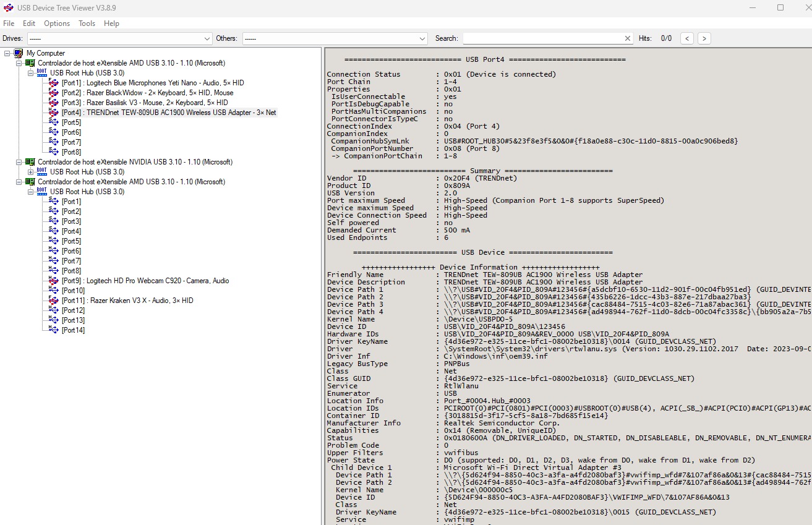Screen dimensions: 812x525
Task: Click the Logitech C920 webcam device icon
Action: tap(54, 281)
